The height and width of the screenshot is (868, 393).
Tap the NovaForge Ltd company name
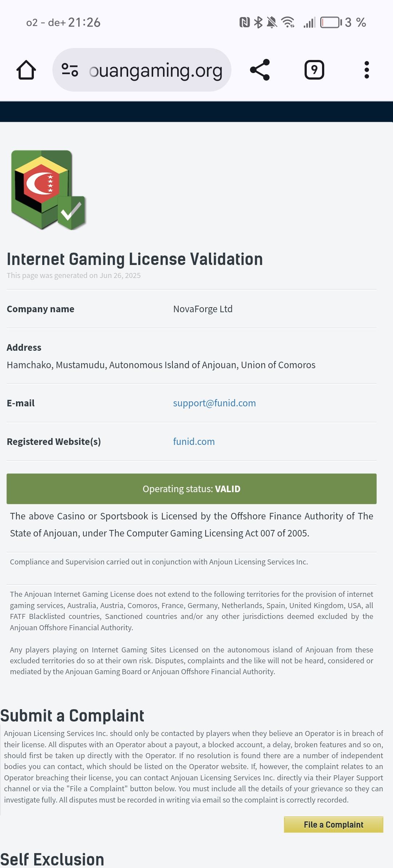203,309
